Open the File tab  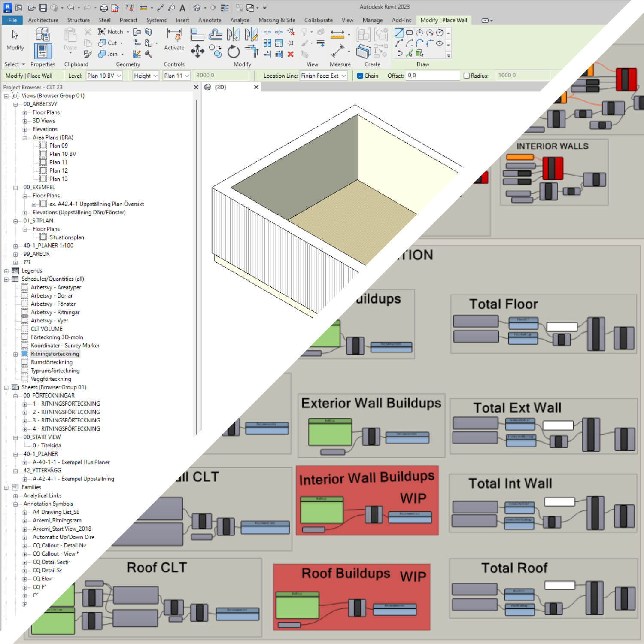(x=12, y=20)
